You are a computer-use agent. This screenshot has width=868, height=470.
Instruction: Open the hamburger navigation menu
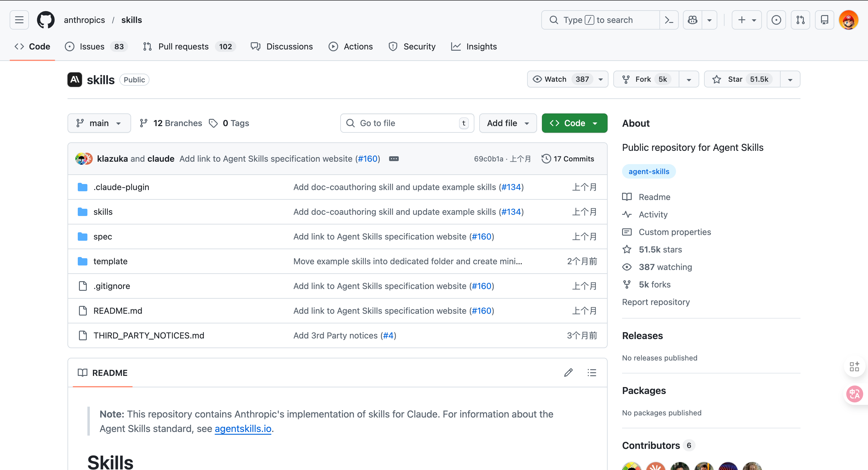[19, 20]
